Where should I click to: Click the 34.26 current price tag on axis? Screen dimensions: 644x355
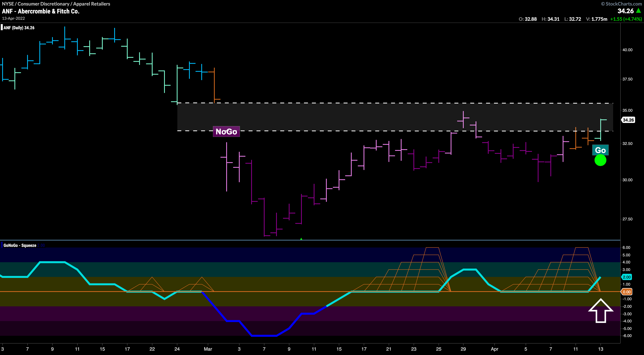628,120
